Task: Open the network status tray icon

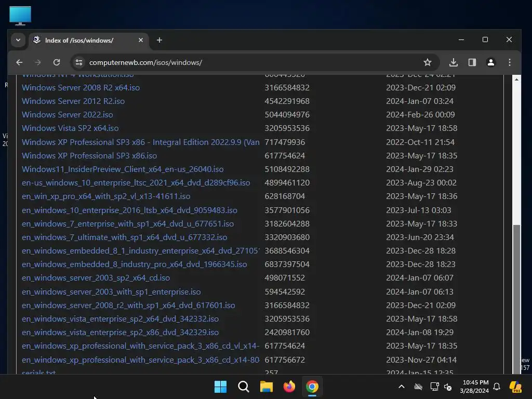Action: click(x=434, y=387)
